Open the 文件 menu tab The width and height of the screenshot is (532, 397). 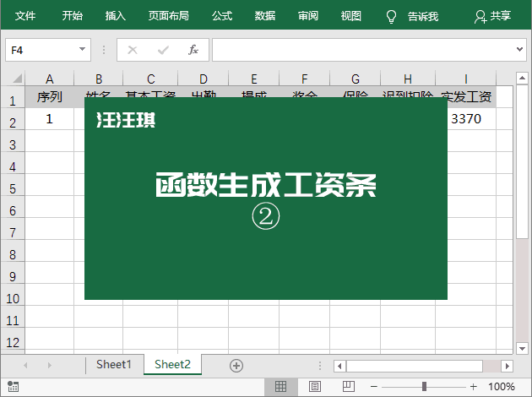coord(25,16)
